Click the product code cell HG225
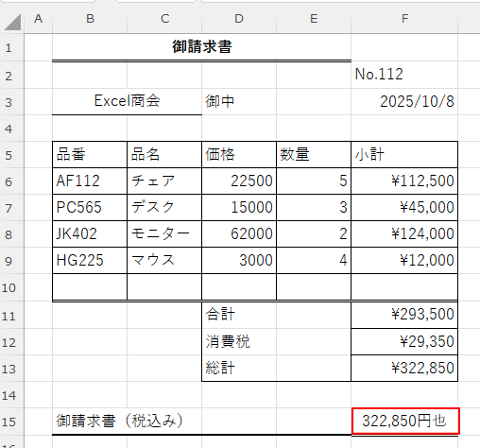This screenshot has width=480, height=448. tap(90, 261)
